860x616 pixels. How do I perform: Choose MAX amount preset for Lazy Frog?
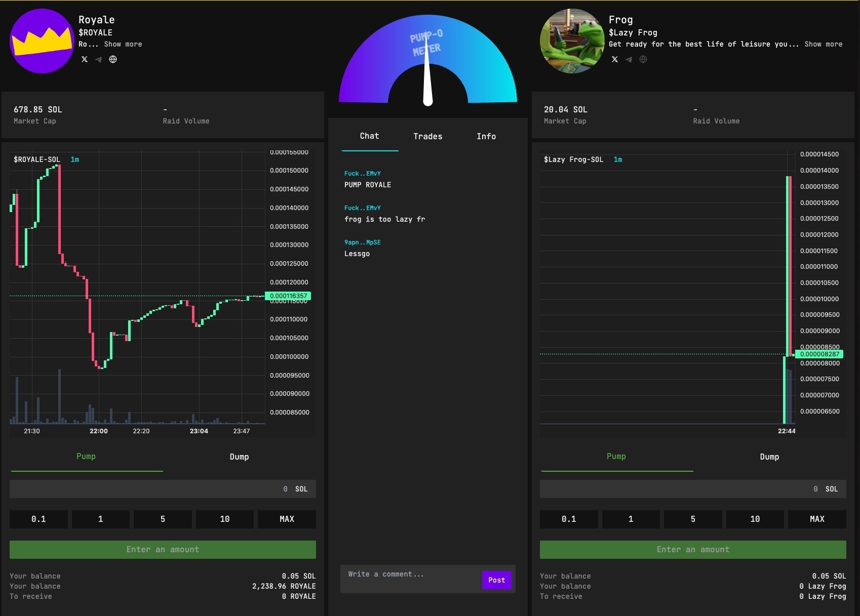pyautogui.click(x=817, y=519)
